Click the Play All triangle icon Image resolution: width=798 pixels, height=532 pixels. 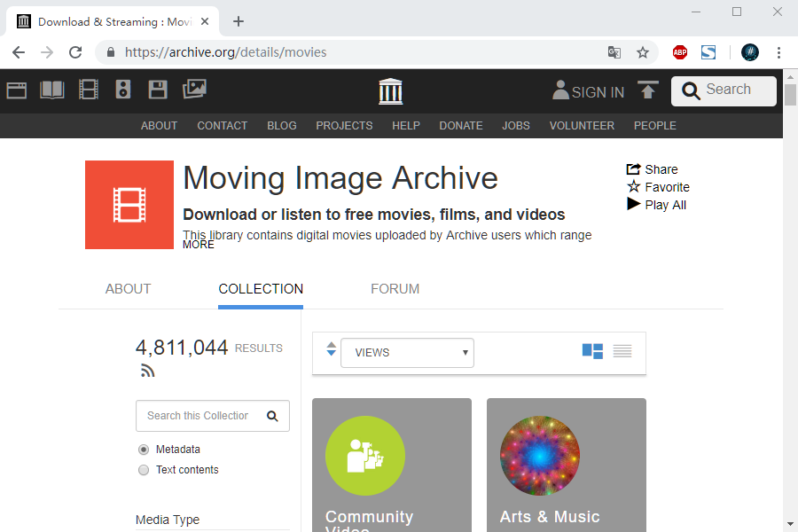click(634, 204)
